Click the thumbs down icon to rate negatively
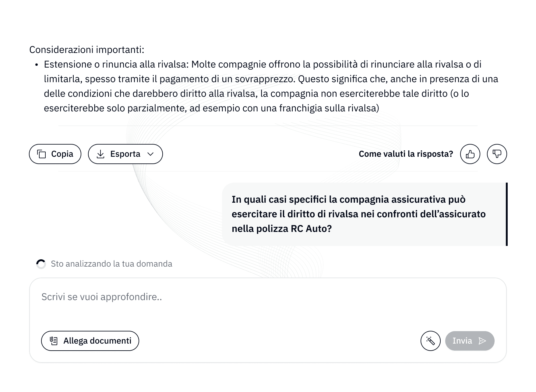Screen dimensions: 536x392 (x=497, y=154)
